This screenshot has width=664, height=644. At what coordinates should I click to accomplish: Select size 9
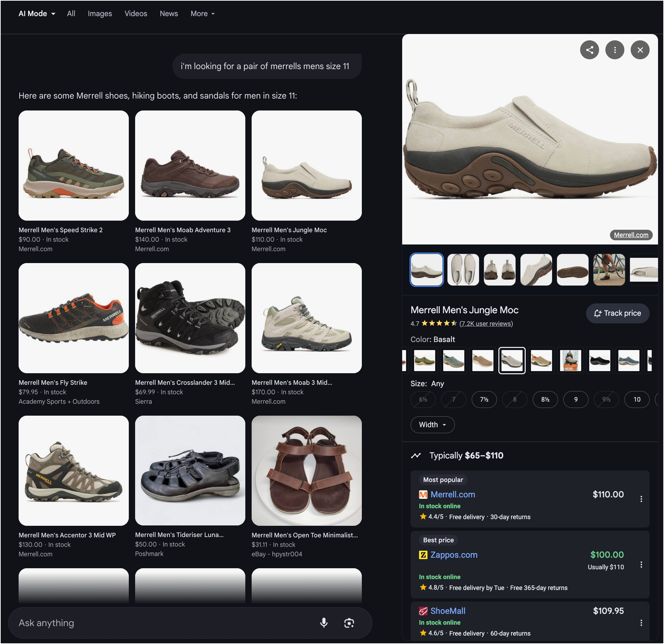[576, 400]
